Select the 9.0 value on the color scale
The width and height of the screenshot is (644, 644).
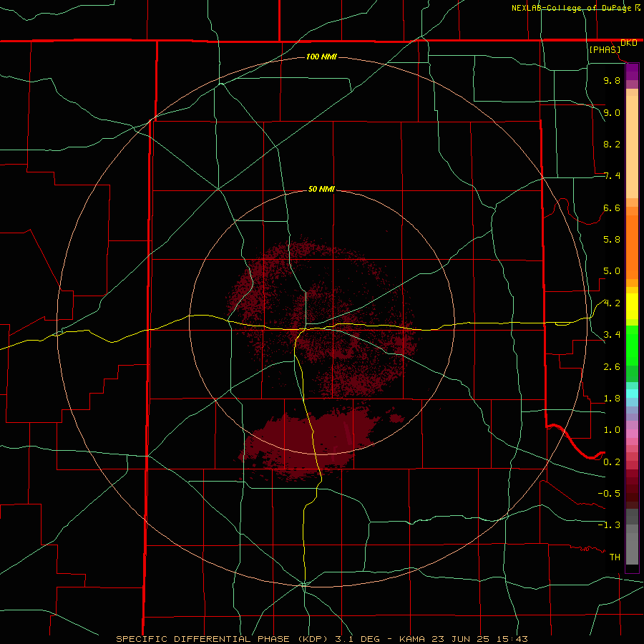612,112
